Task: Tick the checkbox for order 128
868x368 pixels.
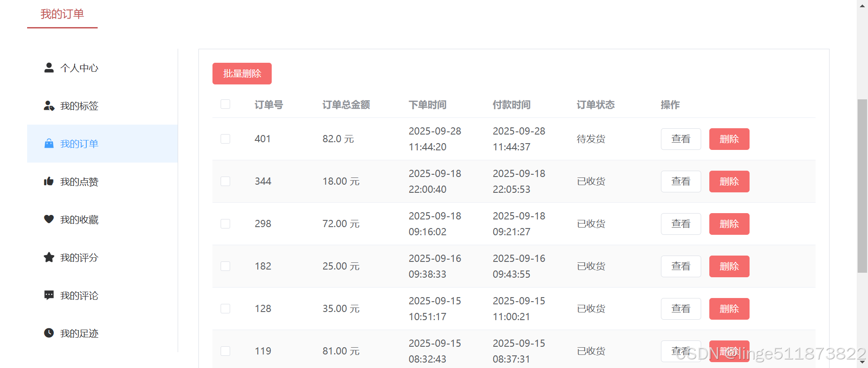Action: click(225, 308)
